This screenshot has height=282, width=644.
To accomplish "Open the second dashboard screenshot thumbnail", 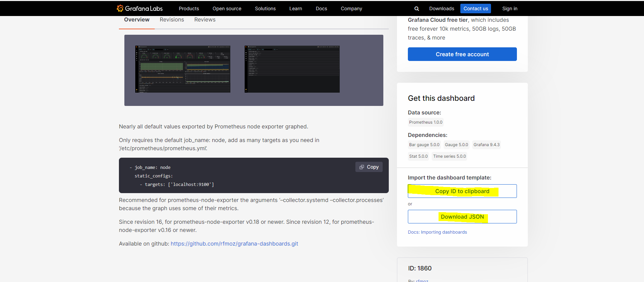I will click(x=292, y=69).
